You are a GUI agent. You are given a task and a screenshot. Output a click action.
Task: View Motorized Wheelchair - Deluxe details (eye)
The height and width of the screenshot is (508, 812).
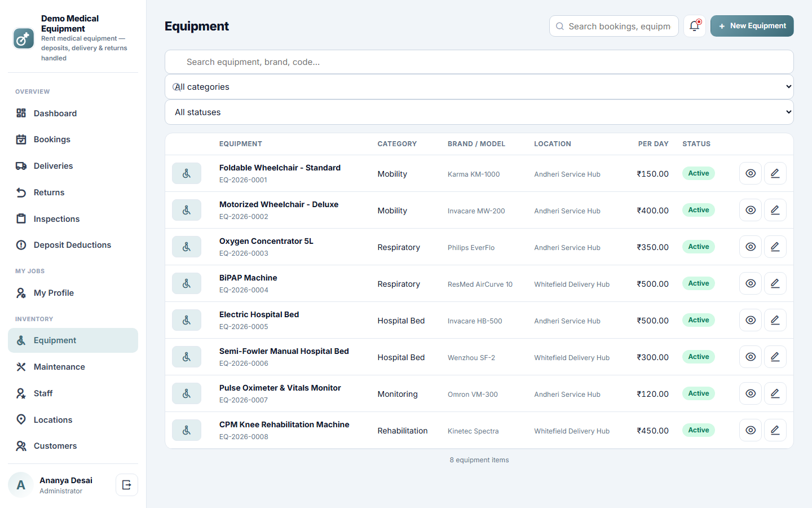[x=751, y=210]
